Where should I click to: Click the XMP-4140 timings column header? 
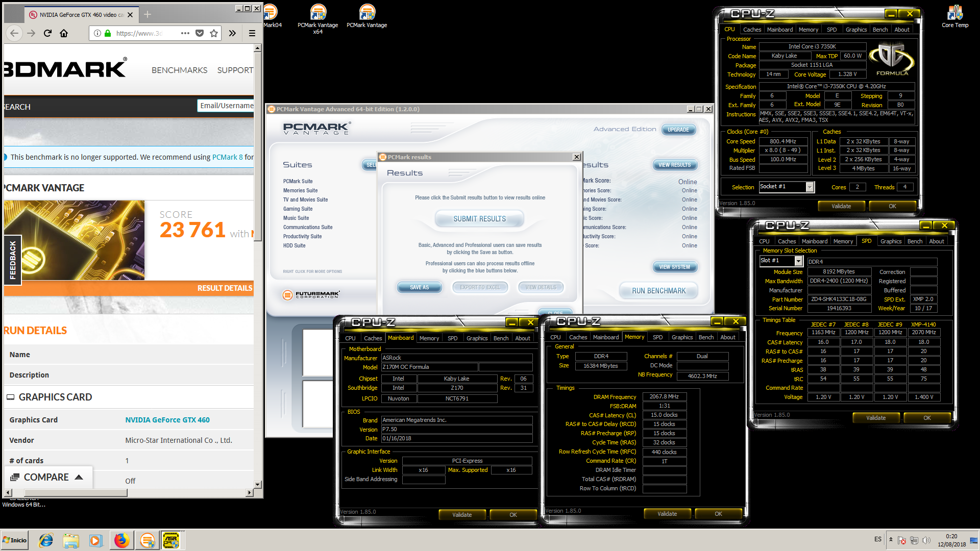pyautogui.click(x=923, y=324)
